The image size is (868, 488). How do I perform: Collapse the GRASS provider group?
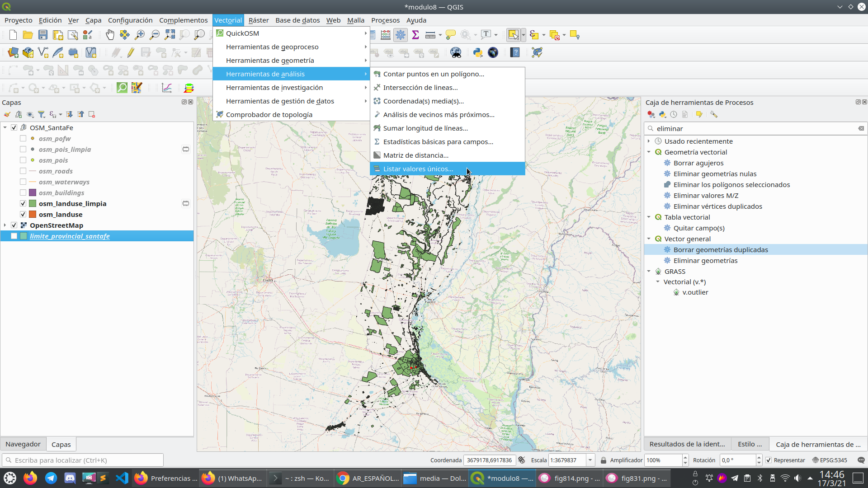coord(649,271)
